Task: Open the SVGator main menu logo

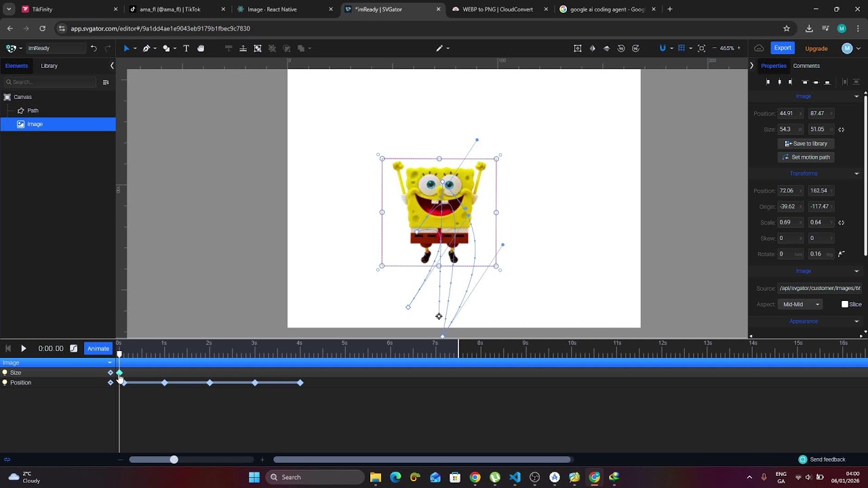Action: (x=10, y=48)
